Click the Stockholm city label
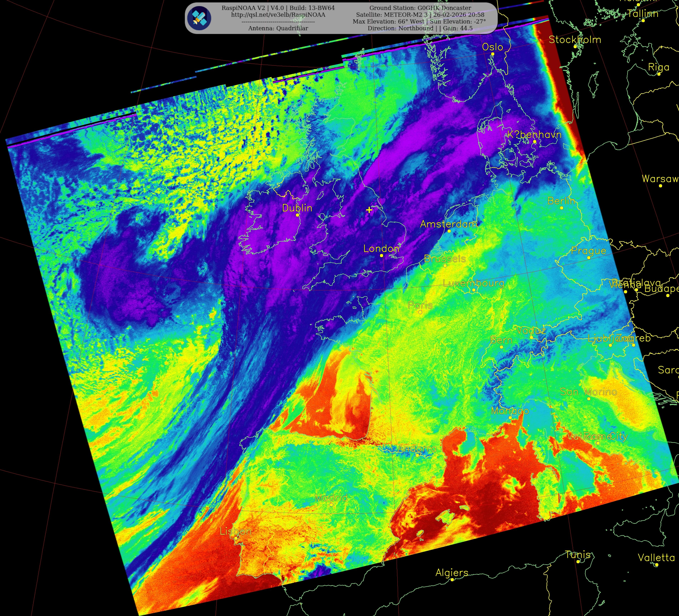This screenshot has width=679, height=616. click(575, 39)
